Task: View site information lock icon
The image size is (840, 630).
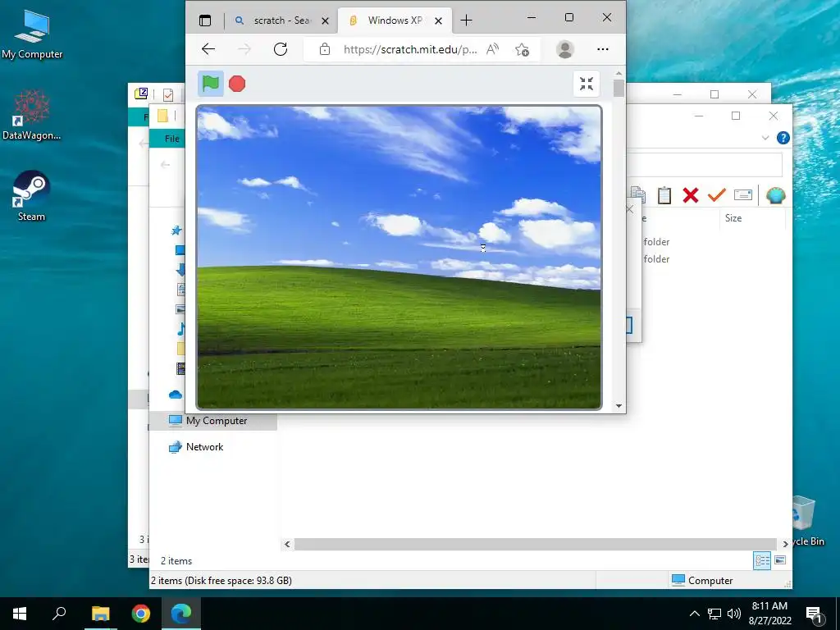Action: pyautogui.click(x=324, y=49)
